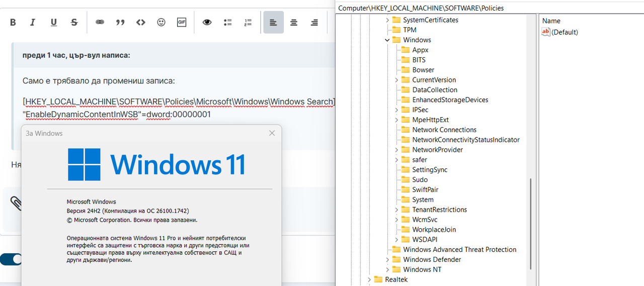Select the Windows NT key label

(422, 269)
